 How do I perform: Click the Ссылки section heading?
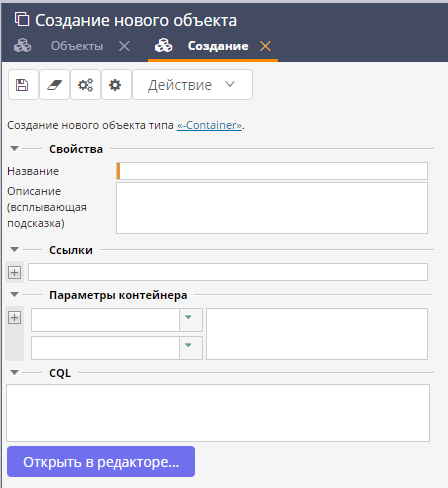(x=71, y=250)
